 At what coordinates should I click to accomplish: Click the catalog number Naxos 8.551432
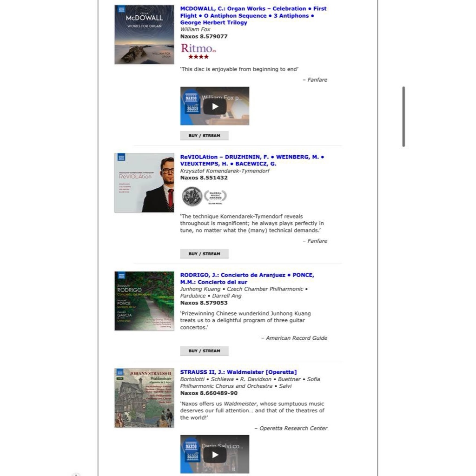click(x=204, y=178)
